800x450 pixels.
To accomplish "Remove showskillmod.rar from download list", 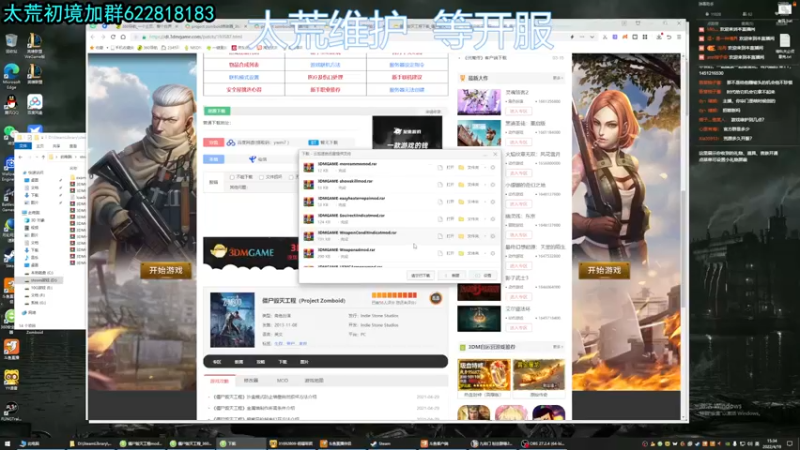I will point(493,185).
